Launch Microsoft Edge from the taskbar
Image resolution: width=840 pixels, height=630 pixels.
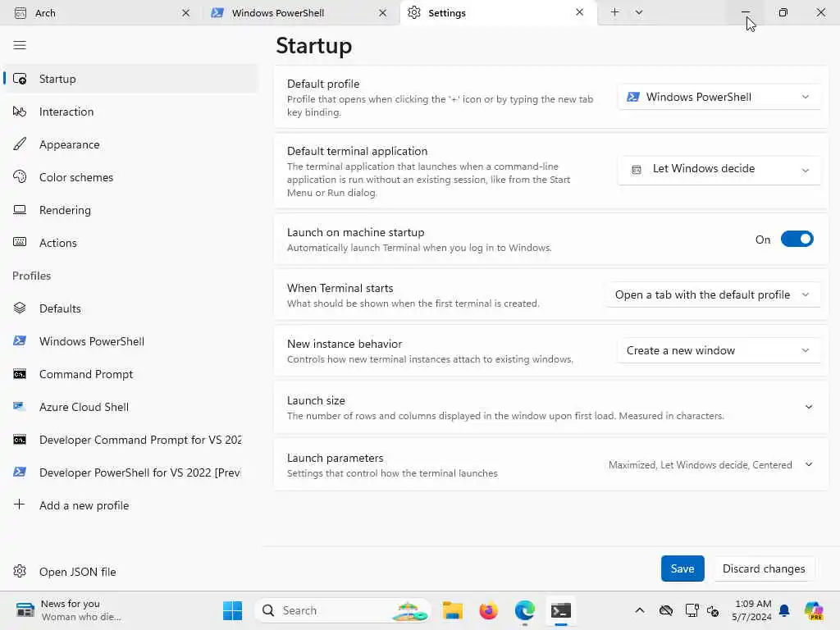(525, 610)
